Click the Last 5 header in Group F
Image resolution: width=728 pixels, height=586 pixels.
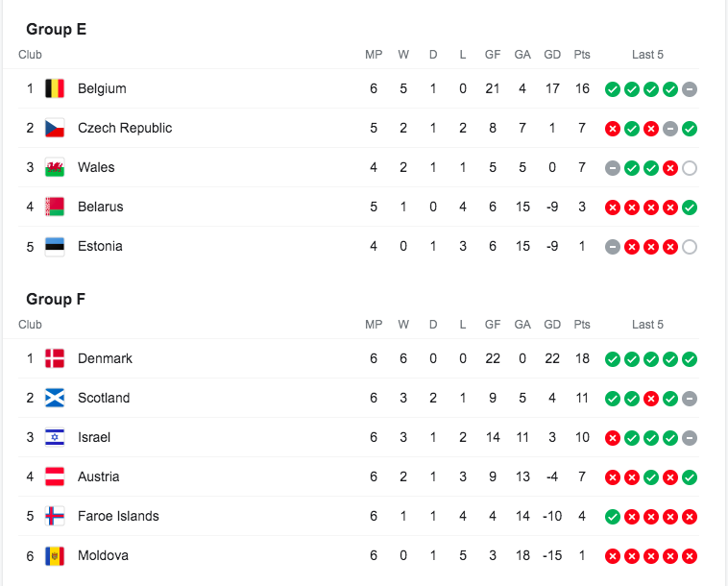(x=647, y=325)
